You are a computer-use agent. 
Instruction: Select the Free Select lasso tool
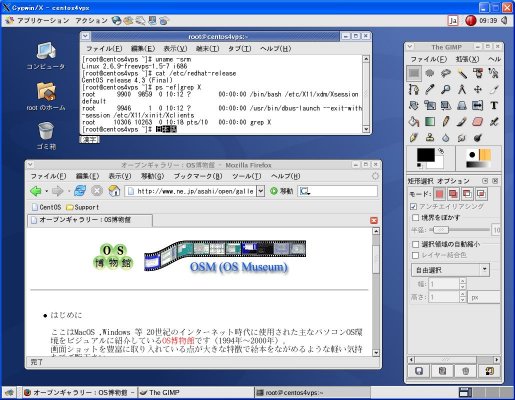pyautogui.click(x=446, y=73)
